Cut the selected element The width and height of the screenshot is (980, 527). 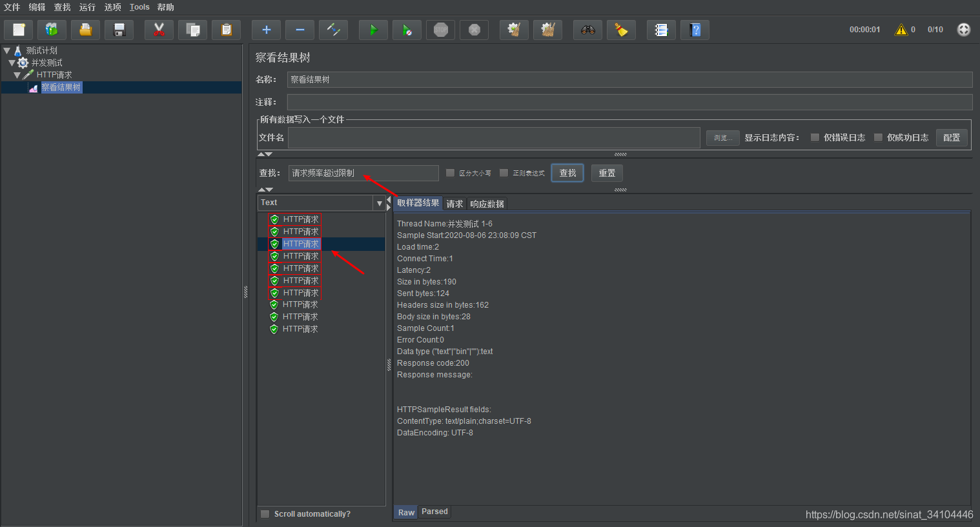click(x=159, y=29)
